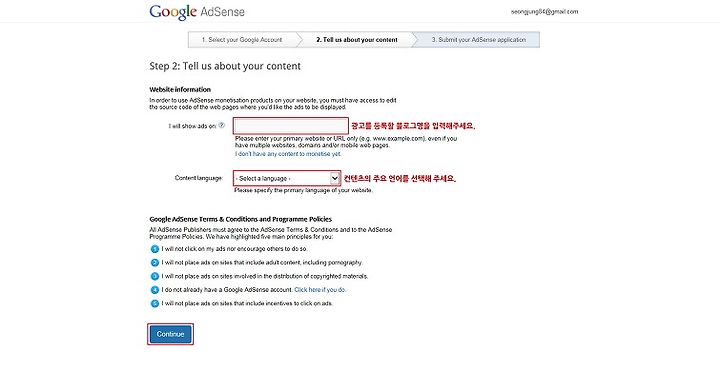Click the policy text about incentives to click ads
The width and height of the screenshot is (720, 370).
pyautogui.click(x=247, y=303)
